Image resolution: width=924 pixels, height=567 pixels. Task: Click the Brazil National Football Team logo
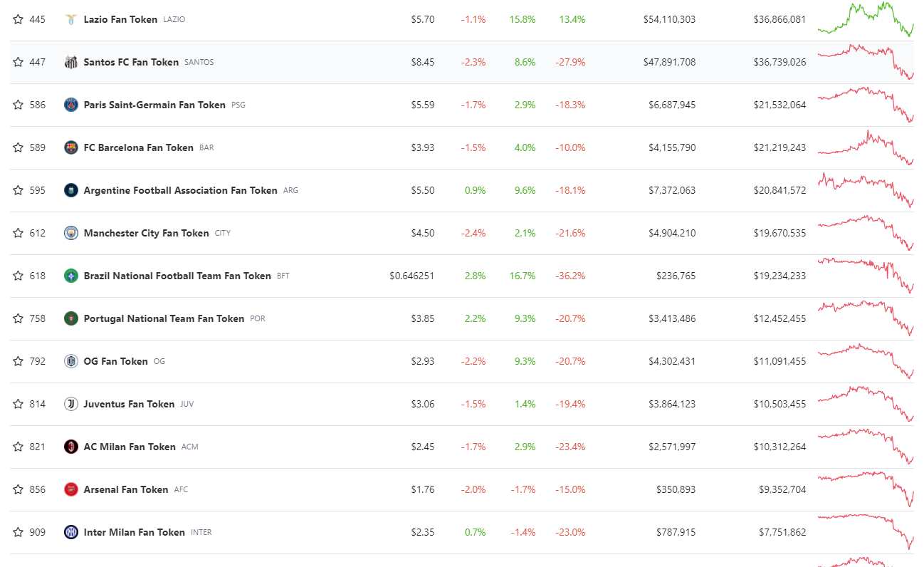pos(70,276)
